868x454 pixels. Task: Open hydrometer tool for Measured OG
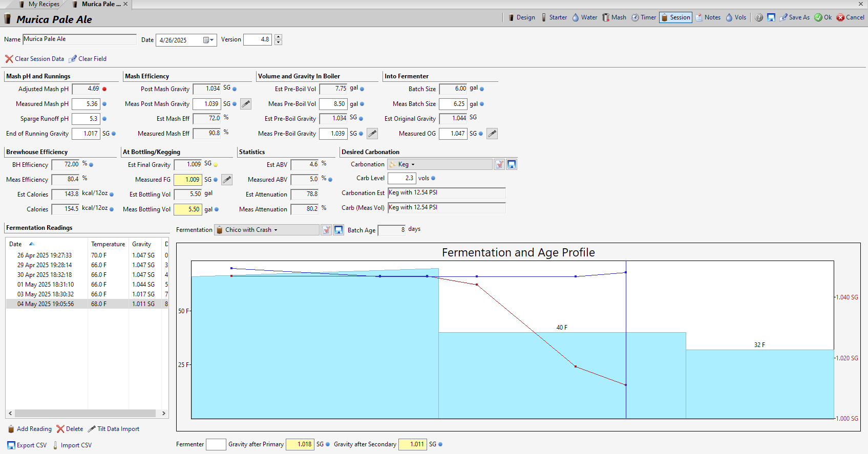point(492,134)
